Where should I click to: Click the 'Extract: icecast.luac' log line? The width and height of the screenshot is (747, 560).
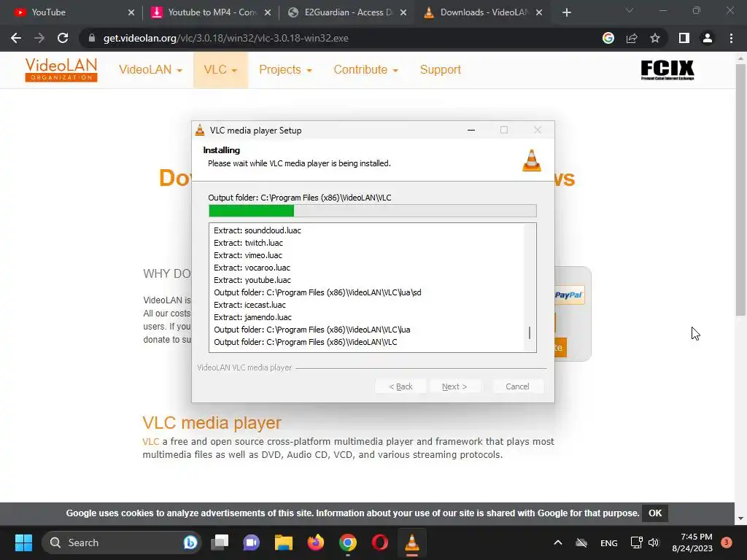(249, 305)
